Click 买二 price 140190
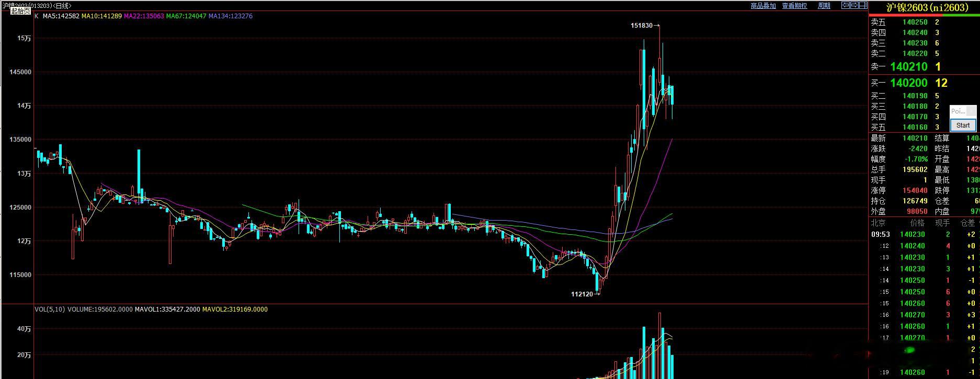This screenshot has width=980, height=379. point(915,96)
